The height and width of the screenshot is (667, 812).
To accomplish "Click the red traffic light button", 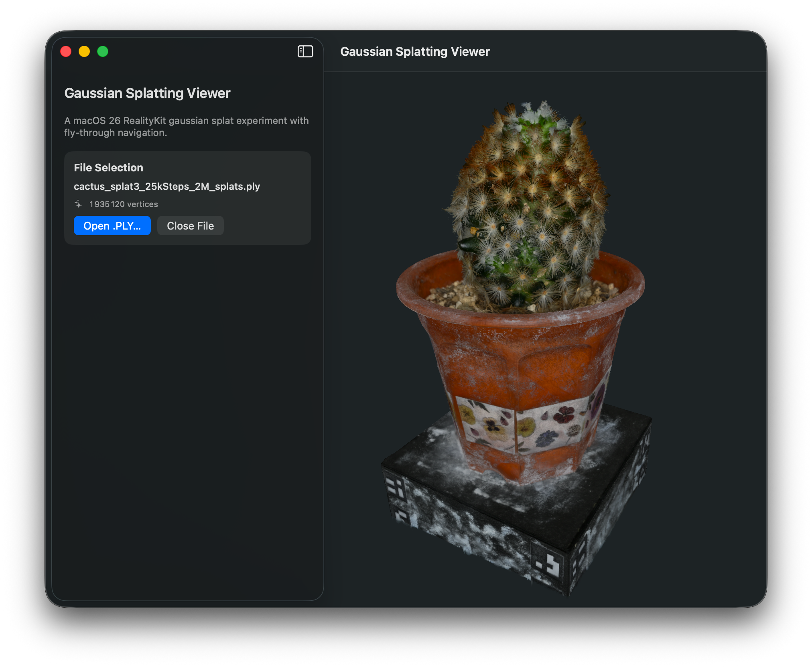I will 66,51.
